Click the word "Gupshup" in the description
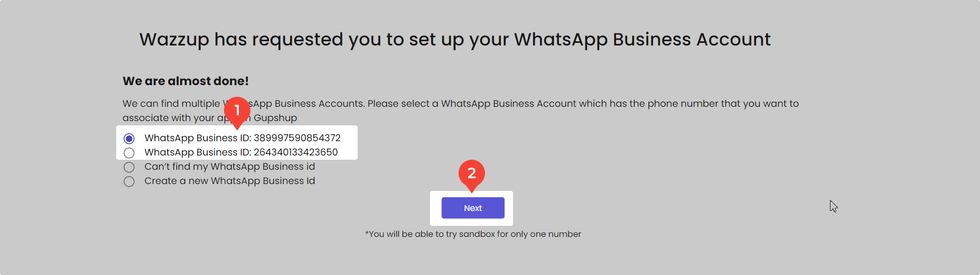 coord(275,118)
